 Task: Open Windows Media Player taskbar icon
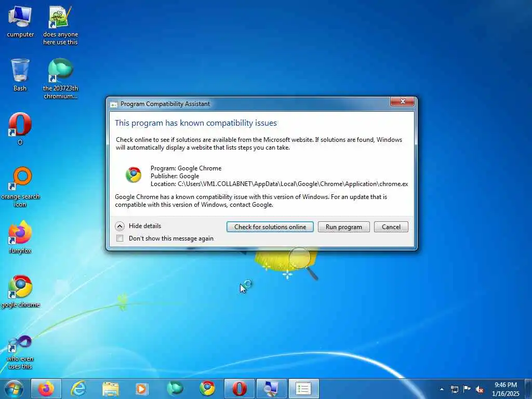[x=142, y=389]
